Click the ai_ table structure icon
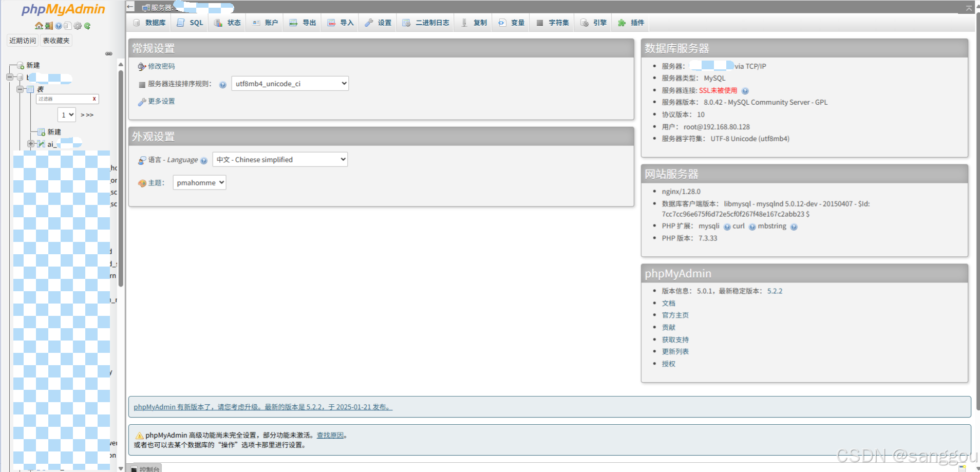This screenshot has height=472, width=980. 41,144
